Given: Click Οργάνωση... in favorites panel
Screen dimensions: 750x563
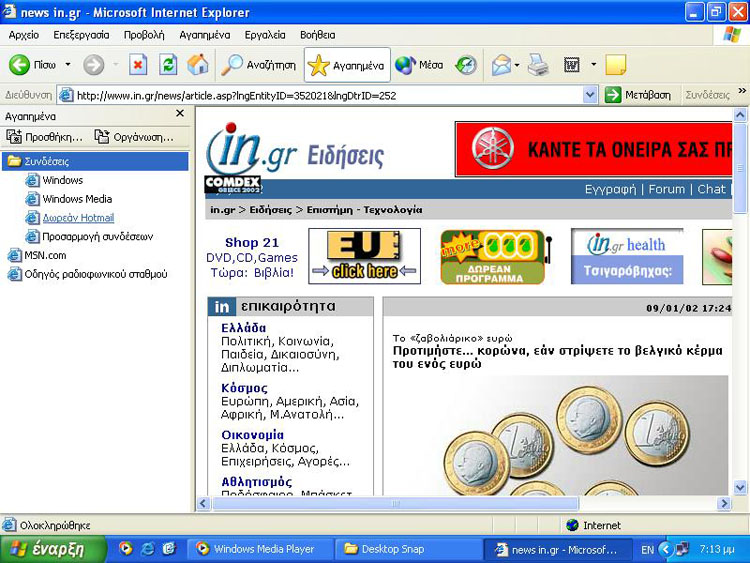Looking at the screenshot, I should click(x=134, y=137).
